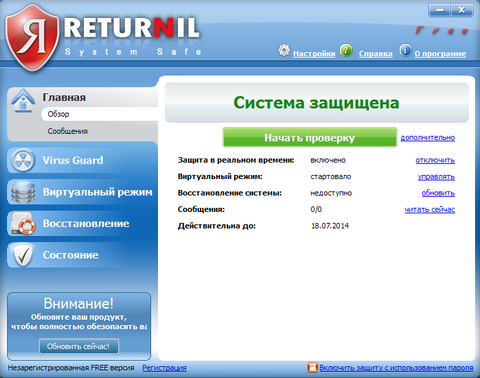Viewport: 480px width, 378px height.
Task: Click the lifebuoy drive icon for Восстановление
Action: 23,223
